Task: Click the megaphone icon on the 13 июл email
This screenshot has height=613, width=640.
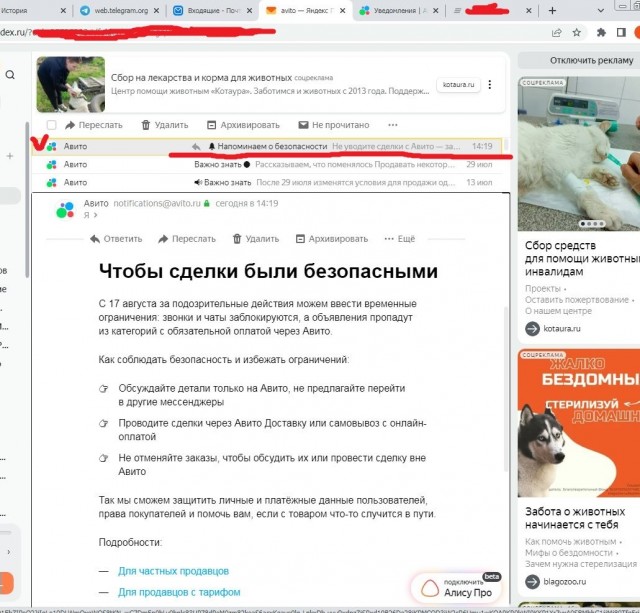Action: click(198, 182)
